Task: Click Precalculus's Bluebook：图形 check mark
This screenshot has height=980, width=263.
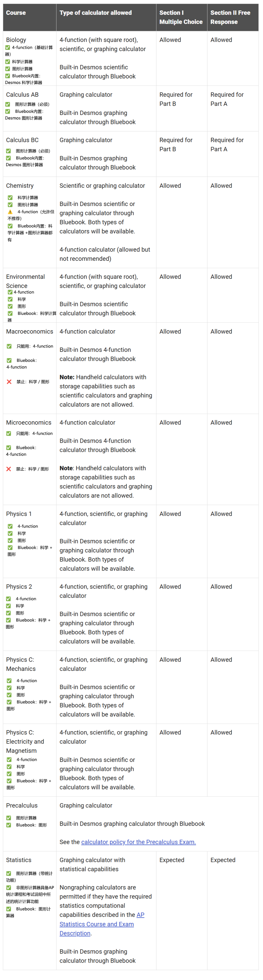Action: 8,825
